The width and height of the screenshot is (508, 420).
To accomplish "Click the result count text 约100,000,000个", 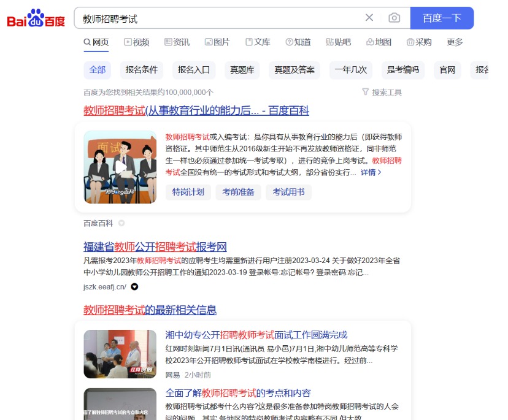I will pyautogui.click(x=185, y=93).
